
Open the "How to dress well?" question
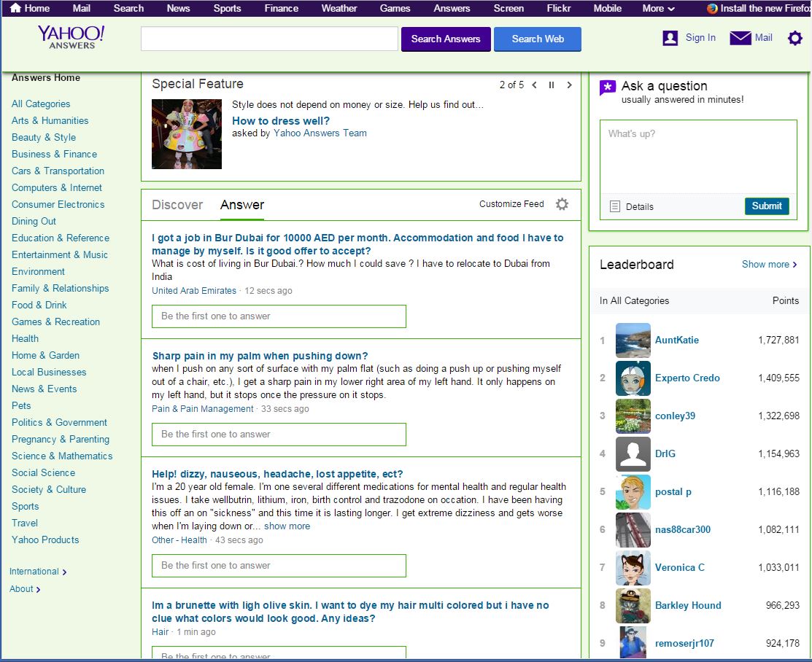click(x=282, y=121)
